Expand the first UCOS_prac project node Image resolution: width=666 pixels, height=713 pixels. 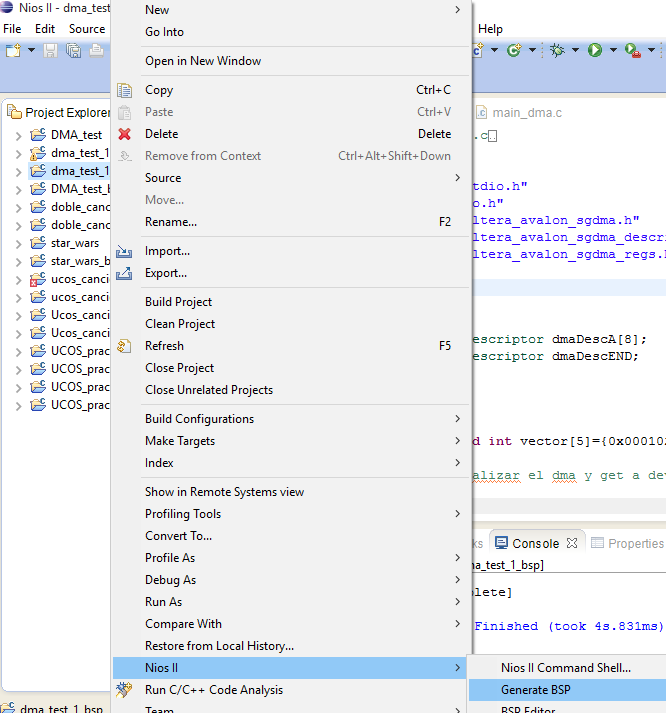coord(18,352)
